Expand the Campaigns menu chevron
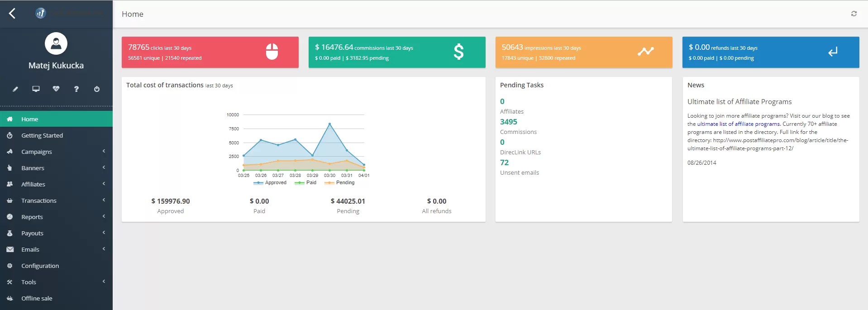The image size is (868, 310). tap(104, 151)
